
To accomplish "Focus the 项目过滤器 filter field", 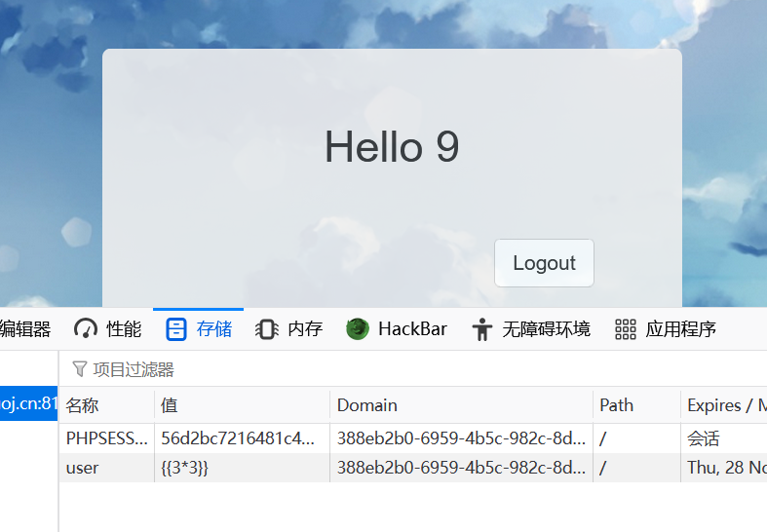I will 413,369.
